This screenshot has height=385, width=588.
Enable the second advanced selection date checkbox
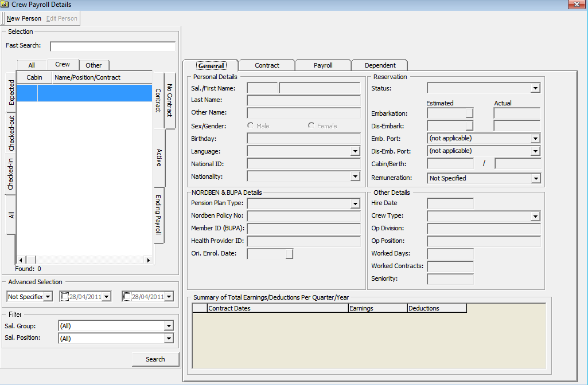[x=127, y=297]
